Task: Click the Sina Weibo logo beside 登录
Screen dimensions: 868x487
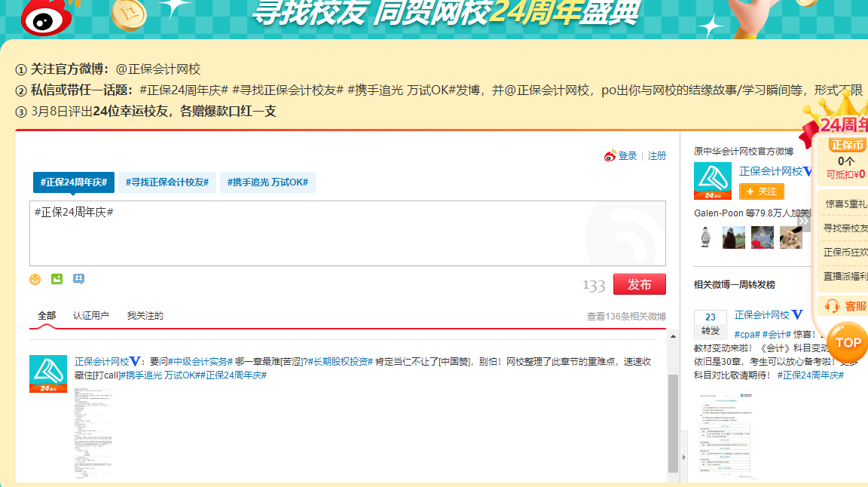Action: [611, 155]
